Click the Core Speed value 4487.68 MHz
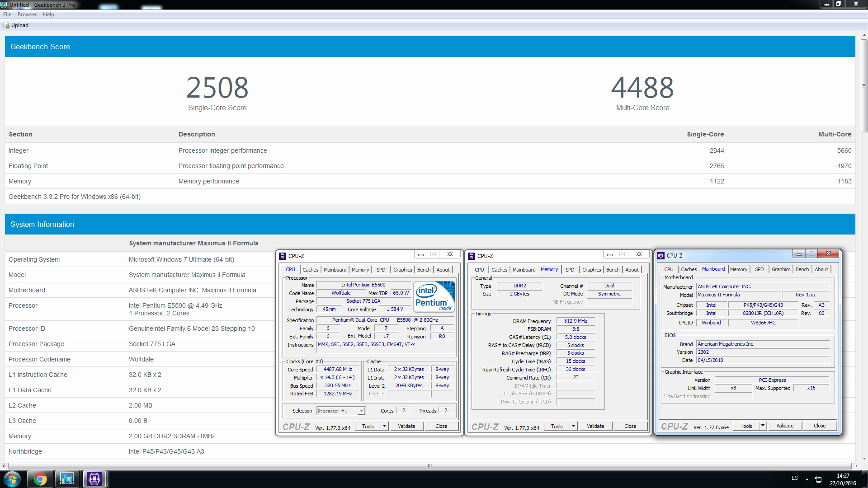Screen dimensions: 868x488 [338, 370]
